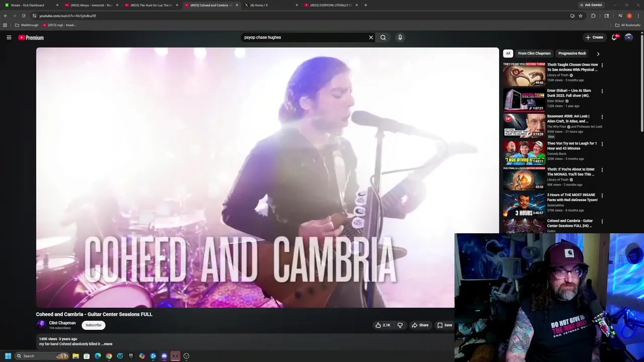This screenshot has width=644, height=362.
Task: Go to the YouTube Premium home logo
Action: (x=31, y=38)
